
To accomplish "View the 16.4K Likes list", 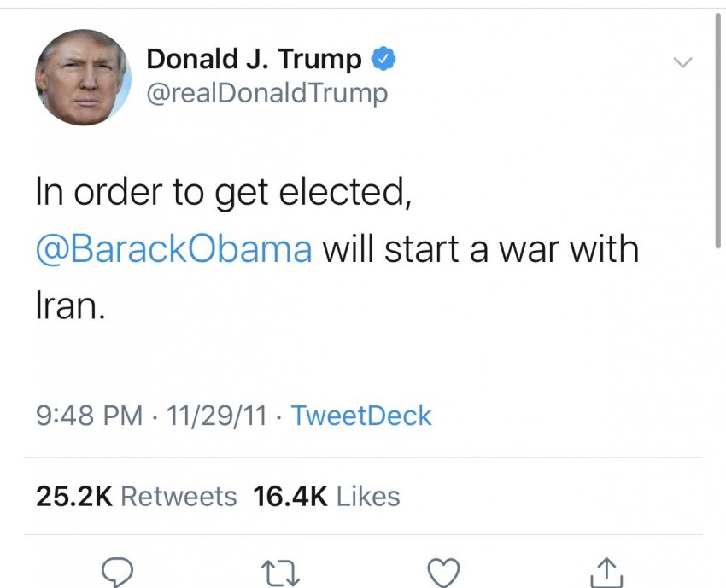I will click(326, 496).
